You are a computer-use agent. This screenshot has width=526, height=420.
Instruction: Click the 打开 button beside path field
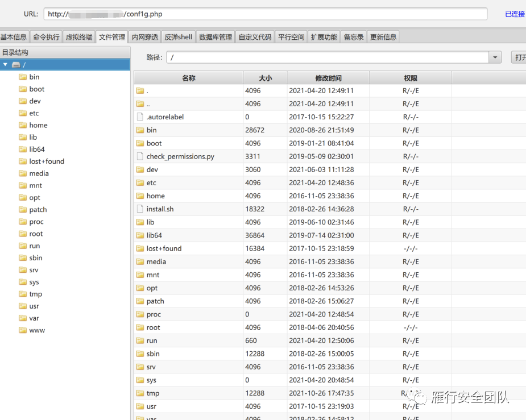coord(519,57)
